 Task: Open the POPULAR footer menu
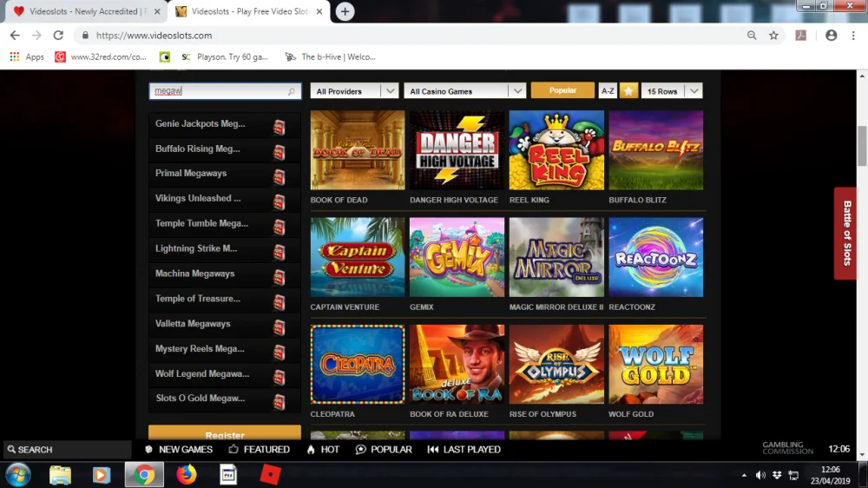pyautogui.click(x=384, y=449)
